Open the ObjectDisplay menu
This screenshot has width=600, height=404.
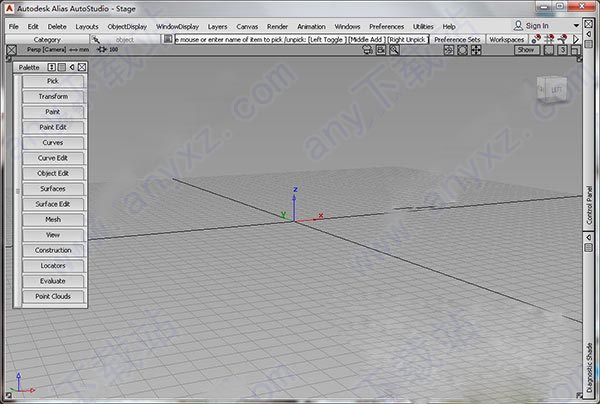[x=127, y=26]
